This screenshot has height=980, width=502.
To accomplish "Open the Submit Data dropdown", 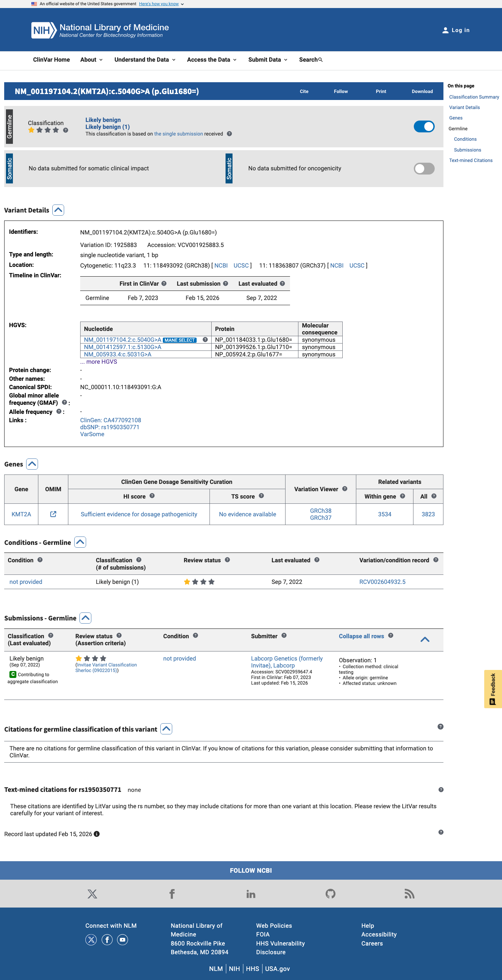I will point(267,60).
